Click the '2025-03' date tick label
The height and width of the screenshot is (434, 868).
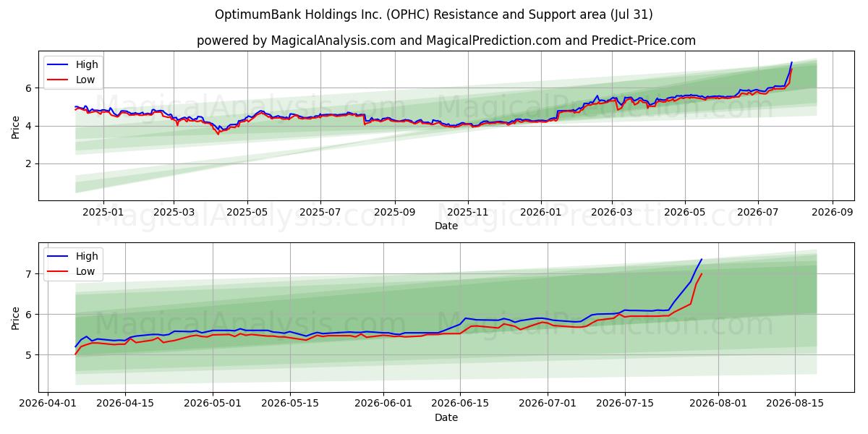[174, 213]
